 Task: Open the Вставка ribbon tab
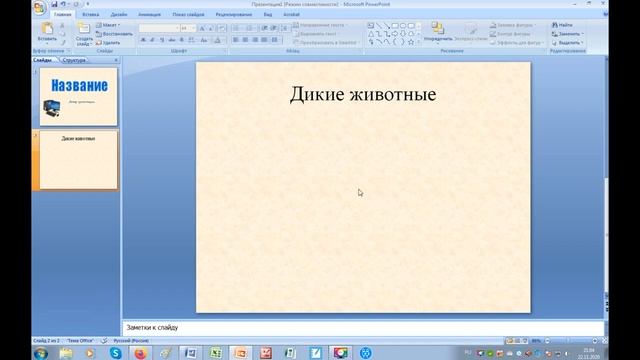tap(91, 14)
